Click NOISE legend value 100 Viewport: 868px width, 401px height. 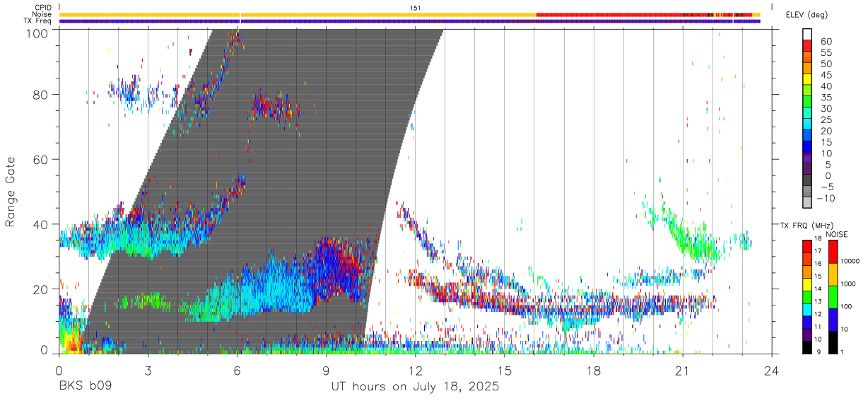[x=846, y=306]
